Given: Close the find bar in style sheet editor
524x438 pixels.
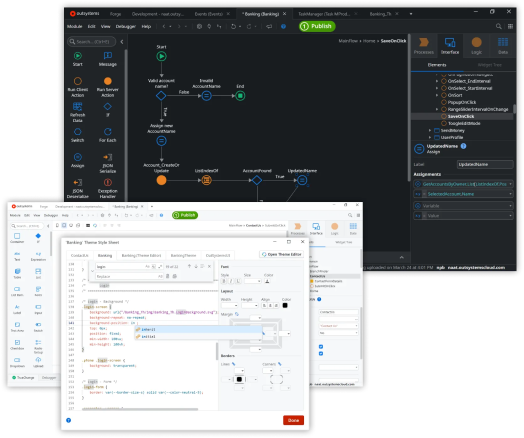Looking at the screenshot, I should point(210,266).
